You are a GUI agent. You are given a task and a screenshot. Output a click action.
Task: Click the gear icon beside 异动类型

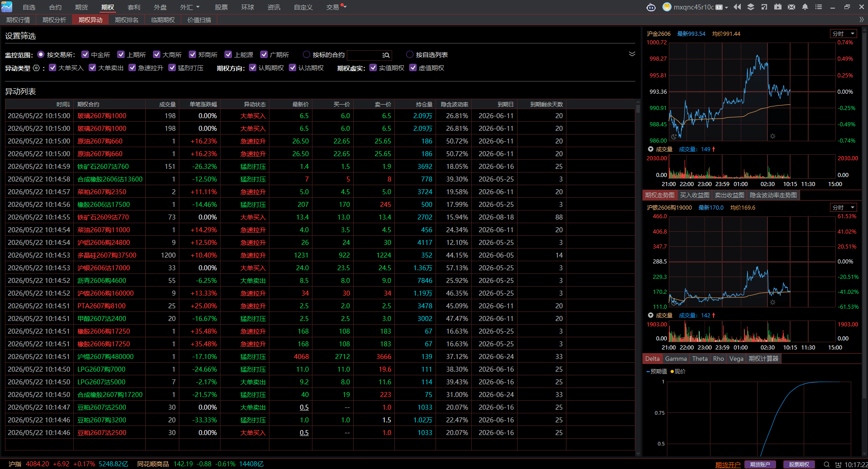click(36, 68)
